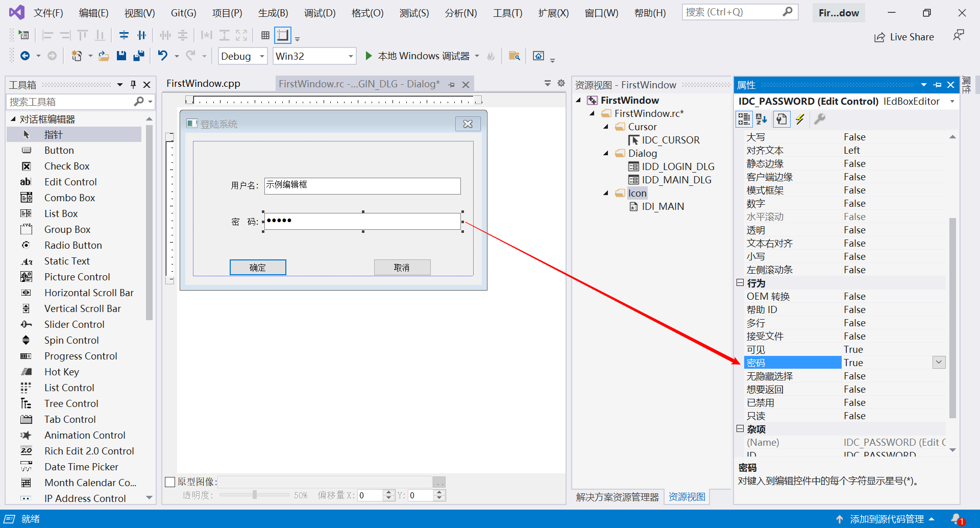Click the Save All icon on the toolbar
980x528 pixels.
(138, 56)
